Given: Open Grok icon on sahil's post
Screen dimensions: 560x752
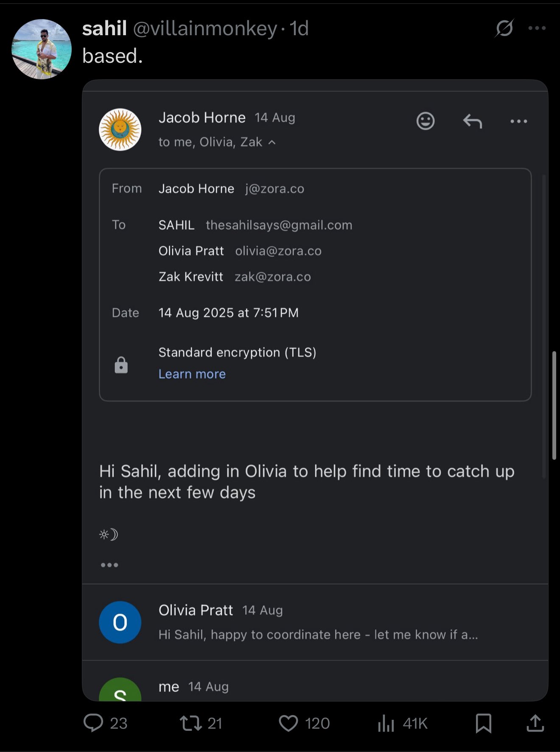Looking at the screenshot, I should click(x=504, y=28).
